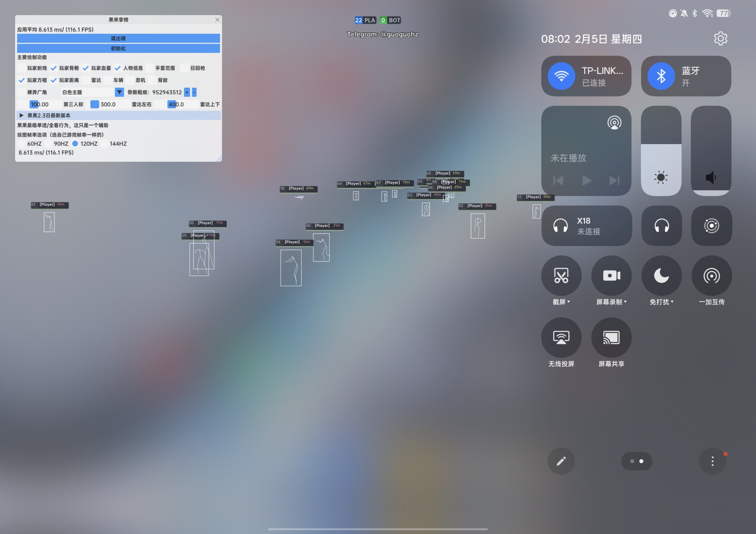Open the OnePlus Share (一加互传) icon

coord(711,275)
